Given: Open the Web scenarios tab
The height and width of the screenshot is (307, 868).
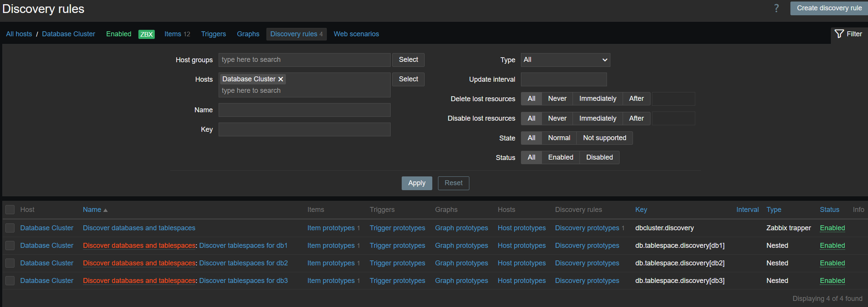Looking at the screenshot, I should click(356, 34).
